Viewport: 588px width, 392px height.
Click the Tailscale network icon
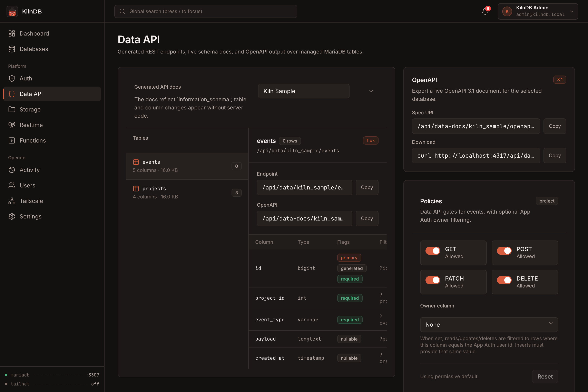[12, 201]
